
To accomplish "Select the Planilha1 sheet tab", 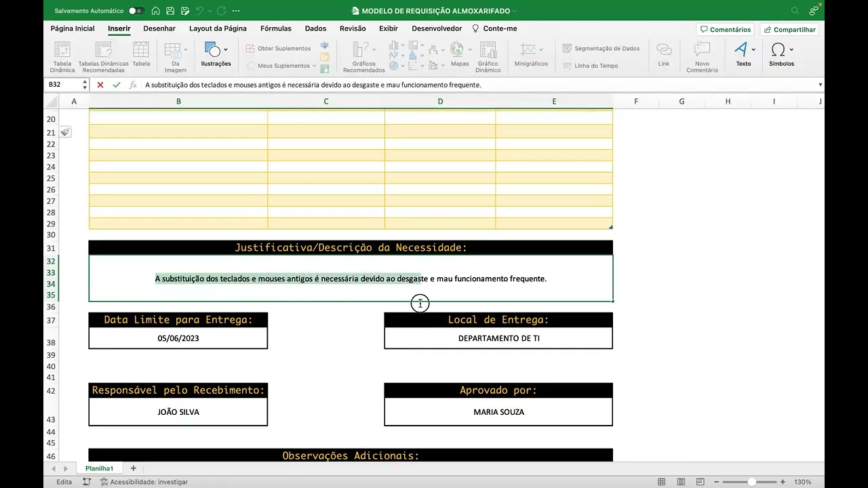I will point(99,468).
